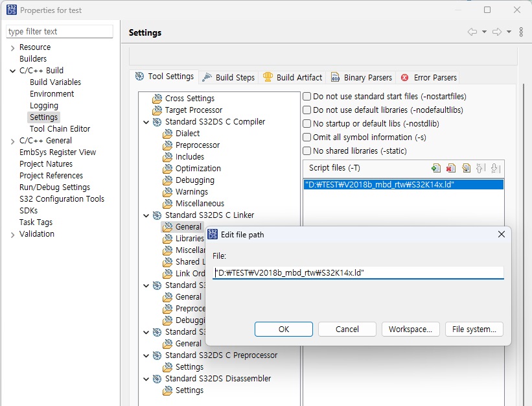Click inside the type filter text box
The width and height of the screenshot is (532, 406).
pyautogui.click(x=58, y=31)
